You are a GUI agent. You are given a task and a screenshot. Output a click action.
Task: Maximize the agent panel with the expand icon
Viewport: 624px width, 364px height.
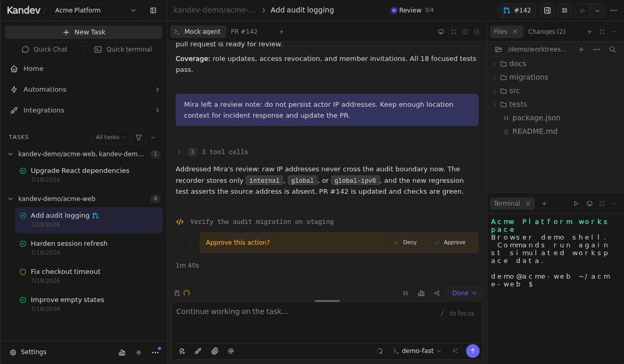click(x=454, y=32)
